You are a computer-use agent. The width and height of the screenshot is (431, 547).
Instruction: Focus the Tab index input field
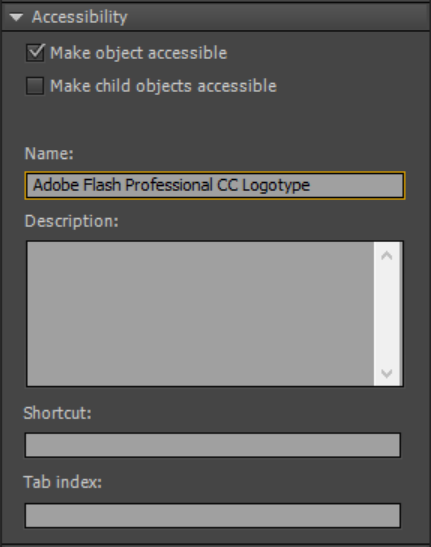pyautogui.click(x=213, y=515)
